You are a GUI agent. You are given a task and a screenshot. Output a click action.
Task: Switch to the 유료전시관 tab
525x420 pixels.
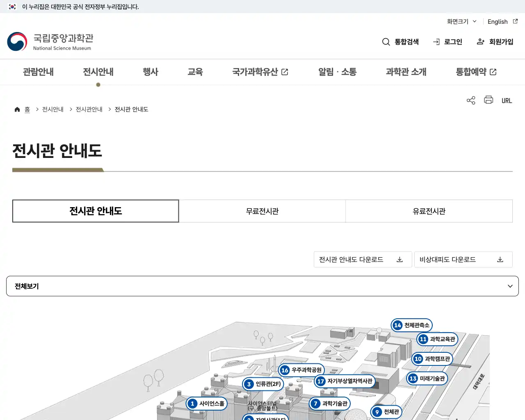click(x=429, y=211)
